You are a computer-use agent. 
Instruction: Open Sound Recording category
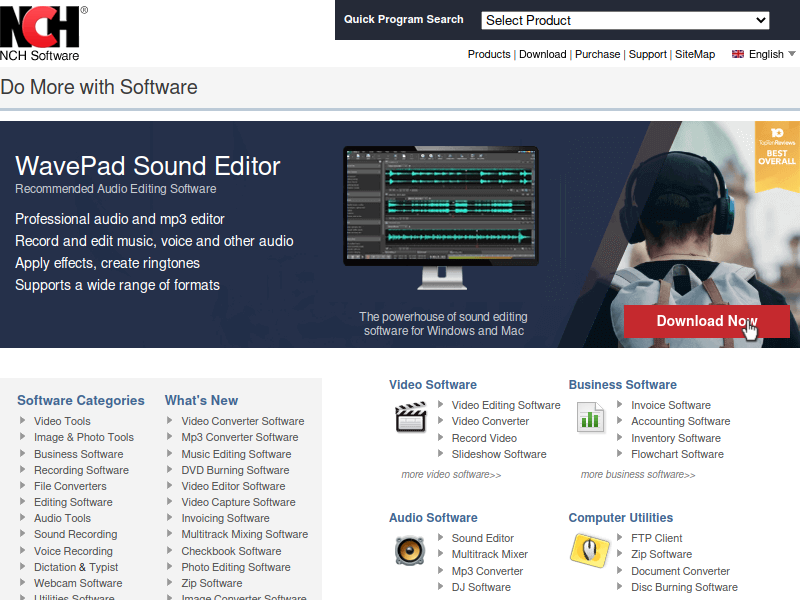click(76, 534)
